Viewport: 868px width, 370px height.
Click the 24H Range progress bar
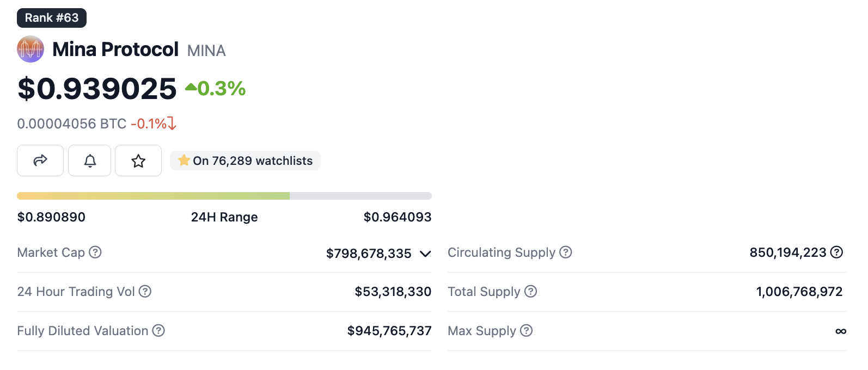point(224,196)
